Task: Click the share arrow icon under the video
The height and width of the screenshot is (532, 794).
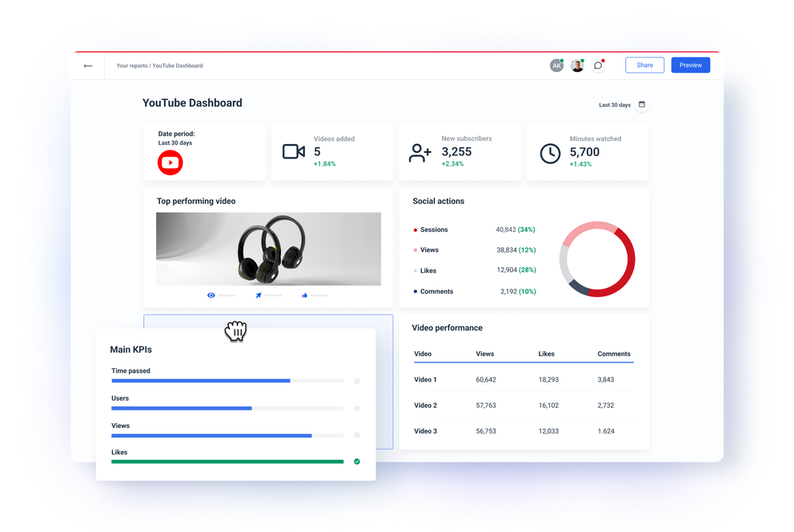Action: pos(258,295)
